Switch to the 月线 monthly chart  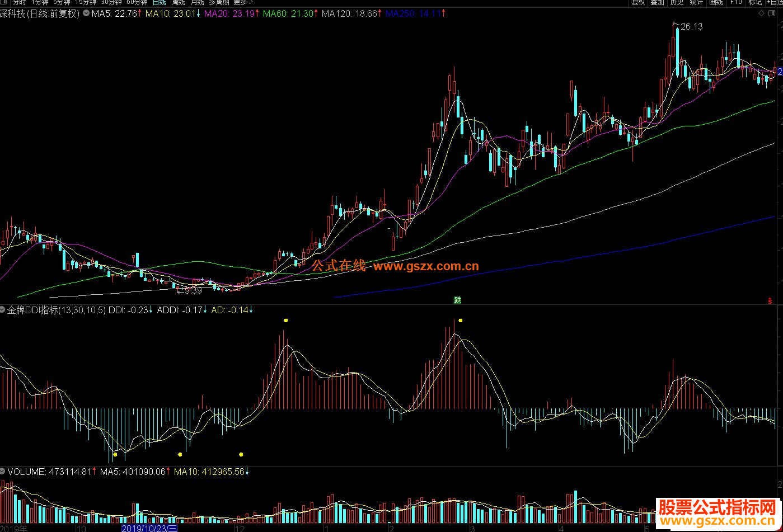(197, 2)
